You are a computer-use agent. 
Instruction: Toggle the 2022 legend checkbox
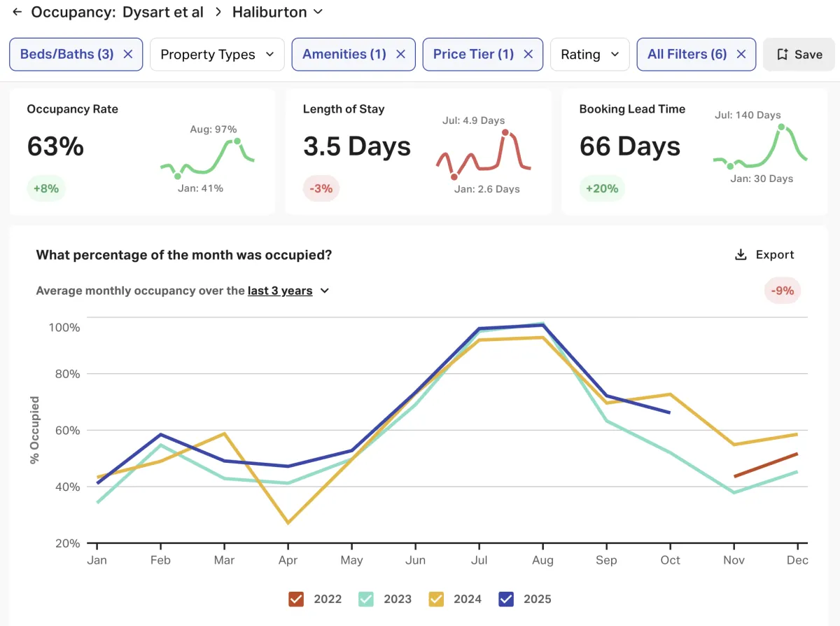click(296, 599)
